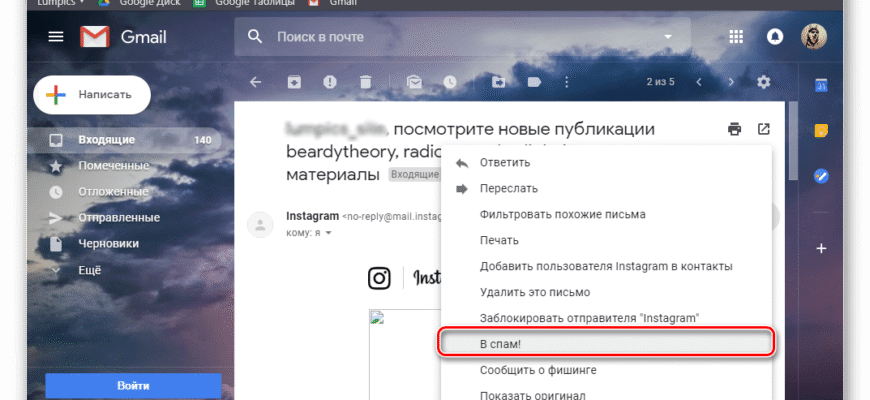The width and height of the screenshot is (870, 400).
Task: Go to newer message chevron
Action: pos(699,82)
